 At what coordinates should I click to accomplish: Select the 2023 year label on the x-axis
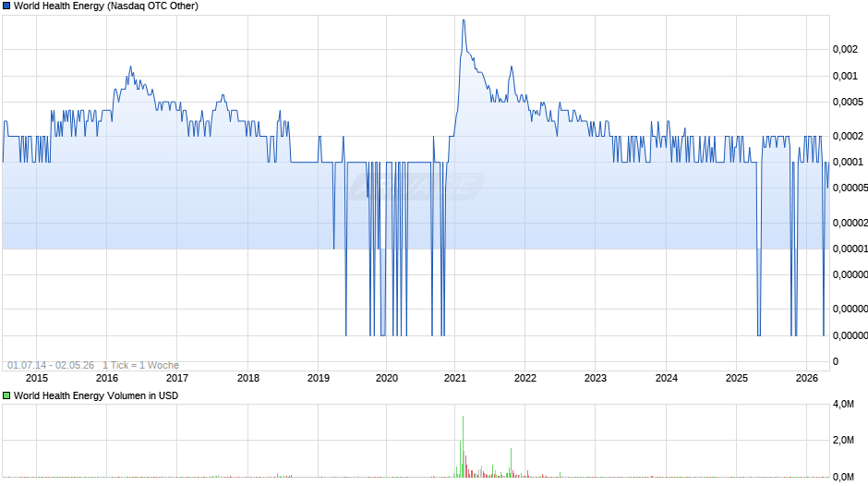click(x=596, y=378)
